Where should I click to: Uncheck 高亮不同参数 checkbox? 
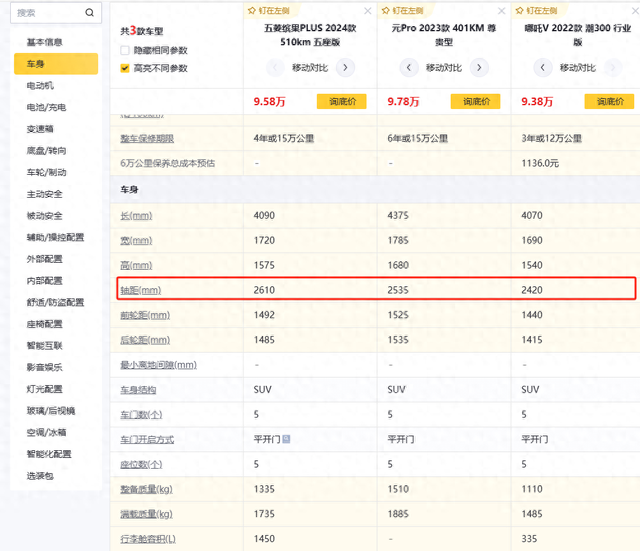pyautogui.click(x=125, y=68)
